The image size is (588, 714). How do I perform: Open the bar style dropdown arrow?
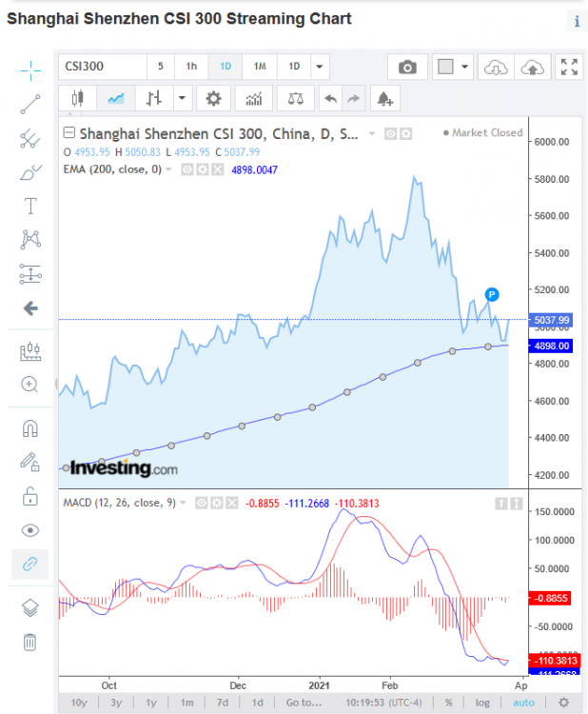(x=180, y=98)
